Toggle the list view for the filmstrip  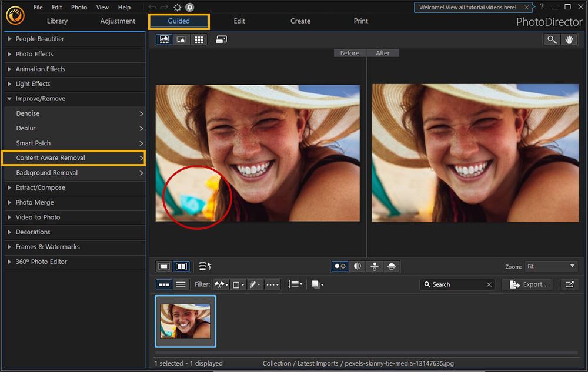point(180,284)
